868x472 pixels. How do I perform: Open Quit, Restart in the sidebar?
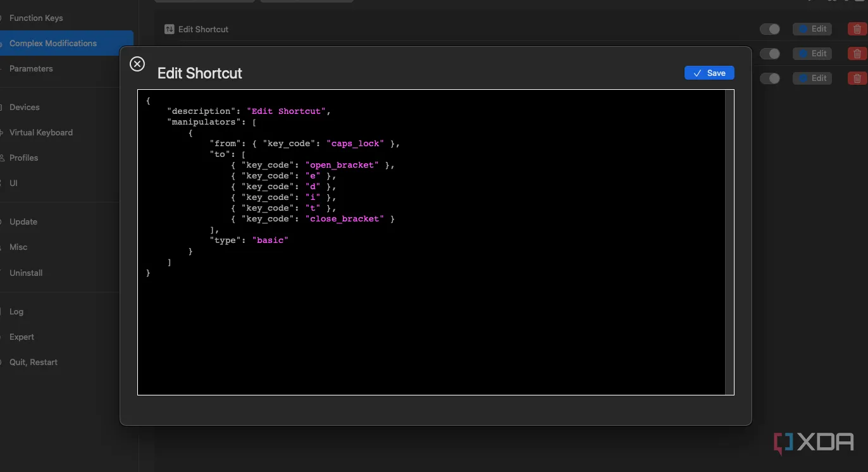pos(34,362)
